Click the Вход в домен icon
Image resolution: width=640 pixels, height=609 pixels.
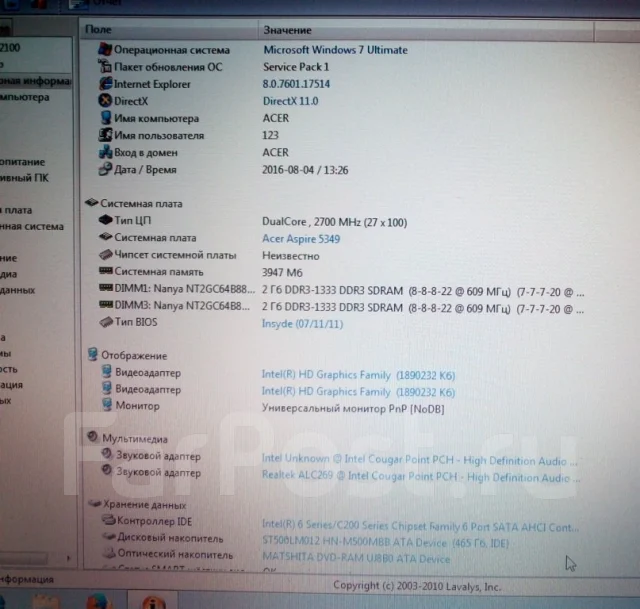point(105,152)
